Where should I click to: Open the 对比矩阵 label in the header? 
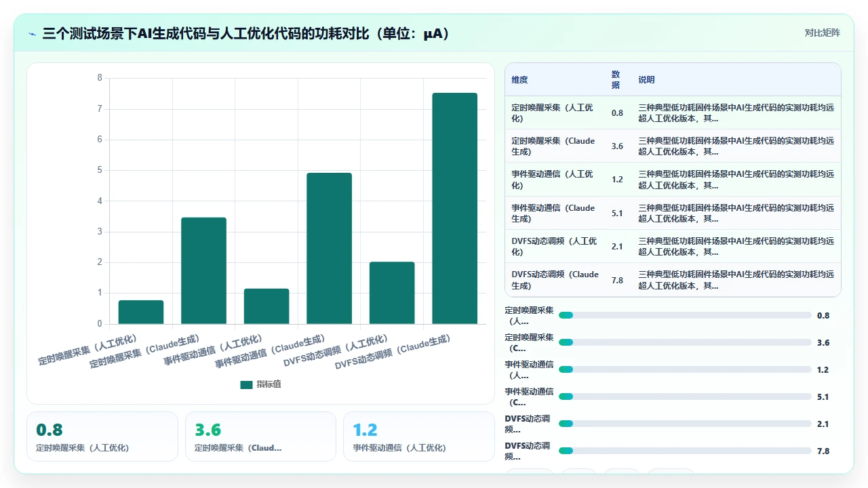tap(822, 33)
